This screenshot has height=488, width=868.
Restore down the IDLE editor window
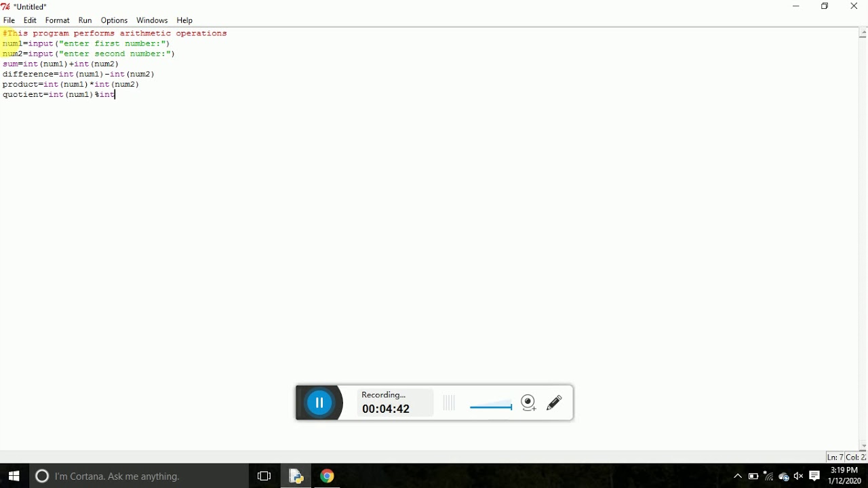(x=825, y=7)
